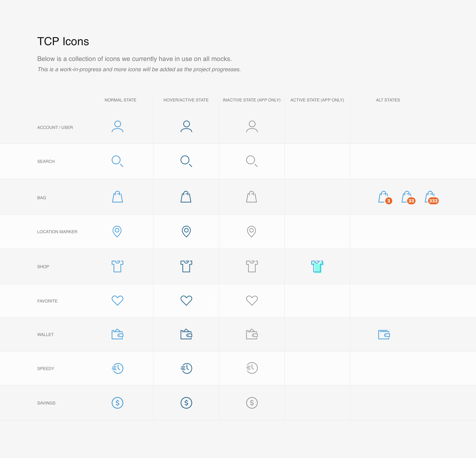The image size is (476, 458).
Task: Select the gray inactive savings dollar icon
Action: point(252,403)
